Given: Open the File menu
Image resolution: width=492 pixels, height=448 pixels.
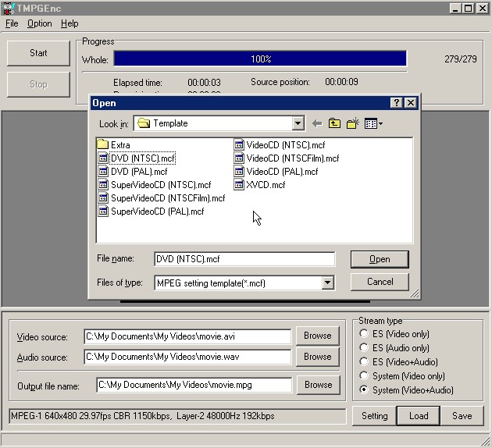Looking at the screenshot, I should pos(12,23).
